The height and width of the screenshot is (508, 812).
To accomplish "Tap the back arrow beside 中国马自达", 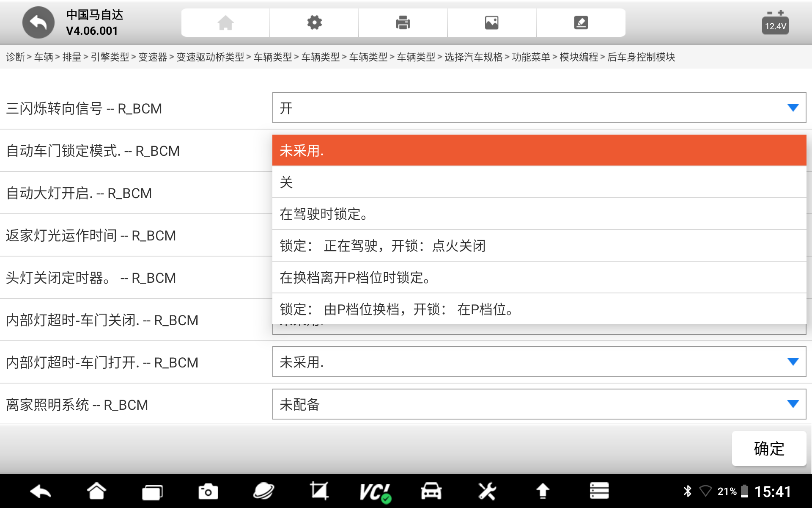I will pyautogui.click(x=38, y=23).
